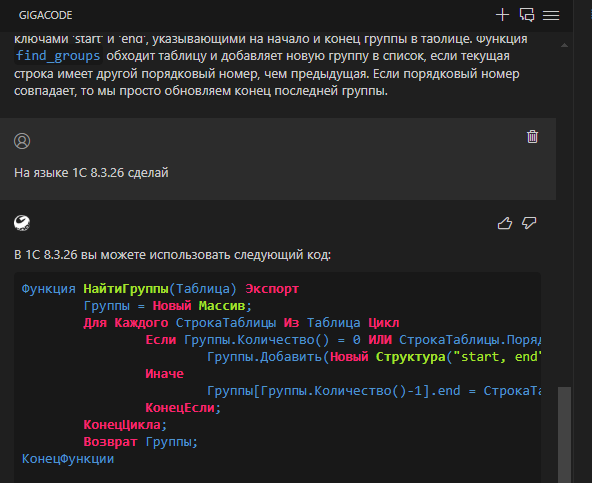Screen dimensions: 592x483
Task: Click the user avatar icon
Action: 22,141
